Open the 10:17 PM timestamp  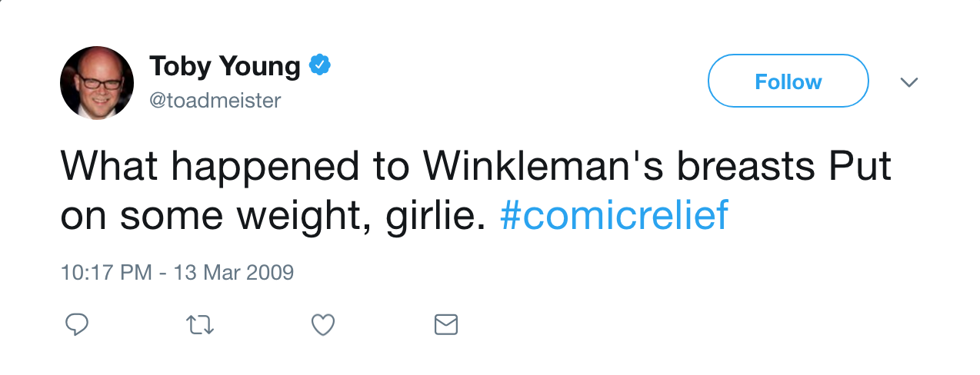[106, 272]
